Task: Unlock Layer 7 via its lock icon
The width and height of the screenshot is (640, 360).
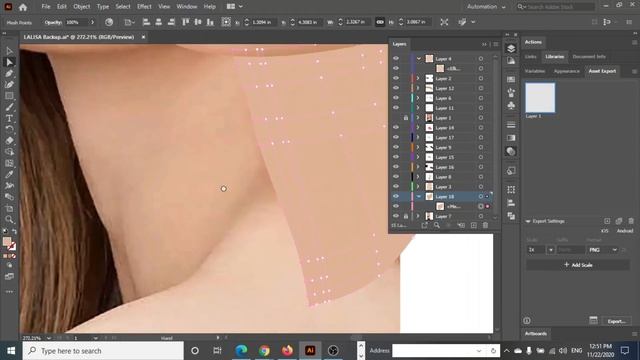Action: coord(405,216)
